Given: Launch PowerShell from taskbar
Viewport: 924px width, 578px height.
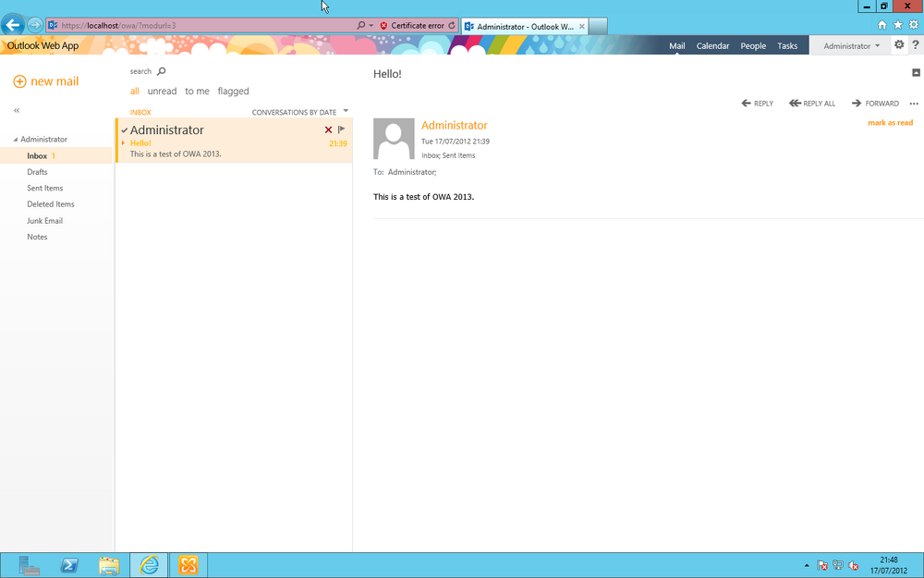Looking at the screenshot, I should (x=69, y=565).
